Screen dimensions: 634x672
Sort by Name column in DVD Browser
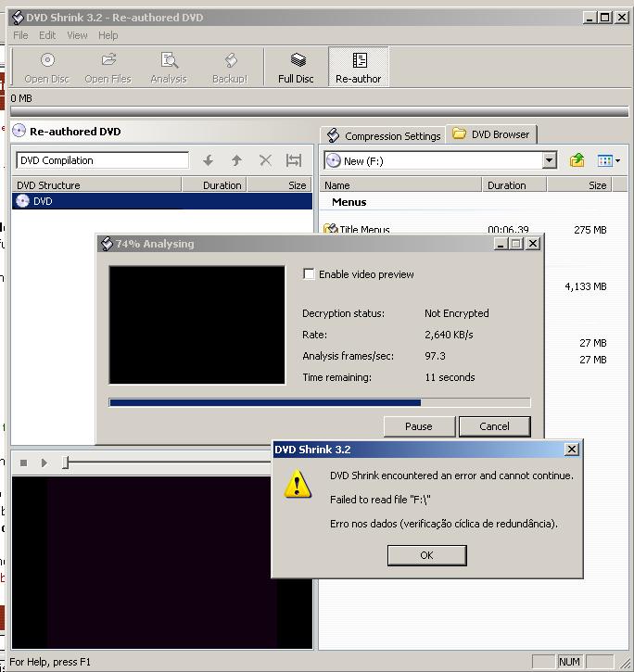coord(400,185)
